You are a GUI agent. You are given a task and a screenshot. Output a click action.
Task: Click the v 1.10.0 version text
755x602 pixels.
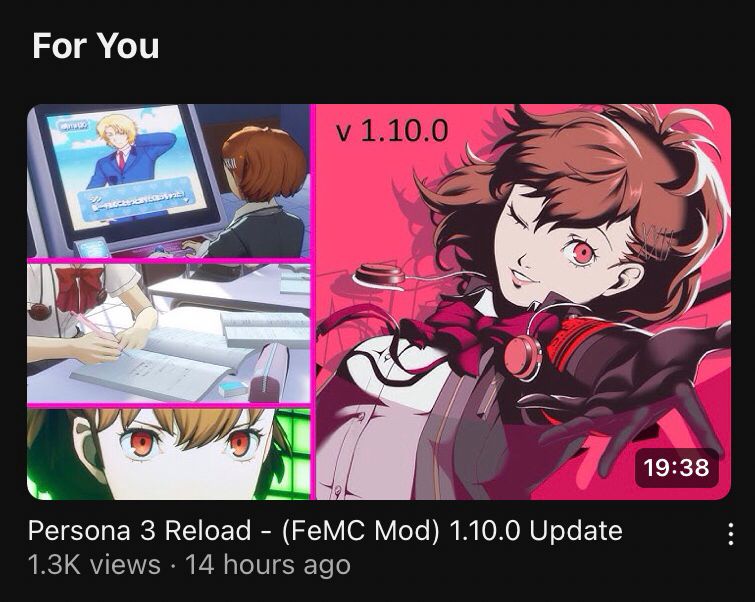point(391,131)
